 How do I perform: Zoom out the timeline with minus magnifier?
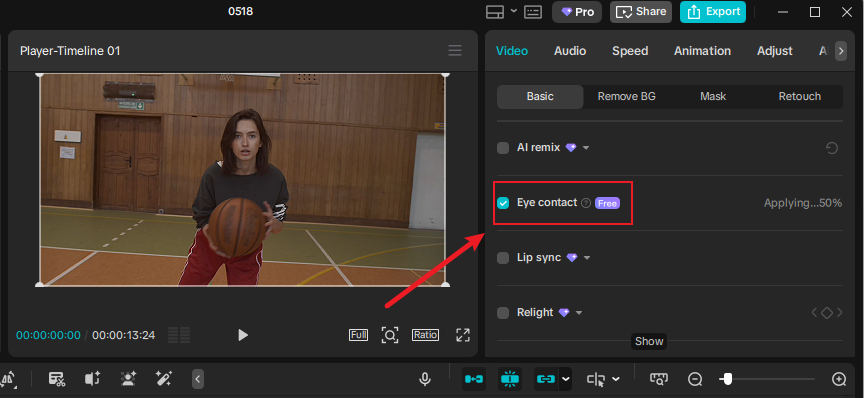click(x=695, y=379)
